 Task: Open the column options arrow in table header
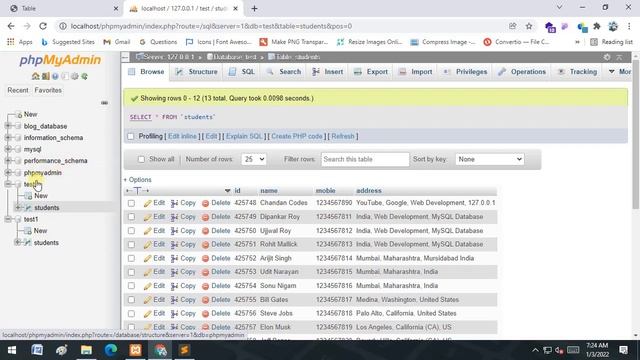(227, 191)
